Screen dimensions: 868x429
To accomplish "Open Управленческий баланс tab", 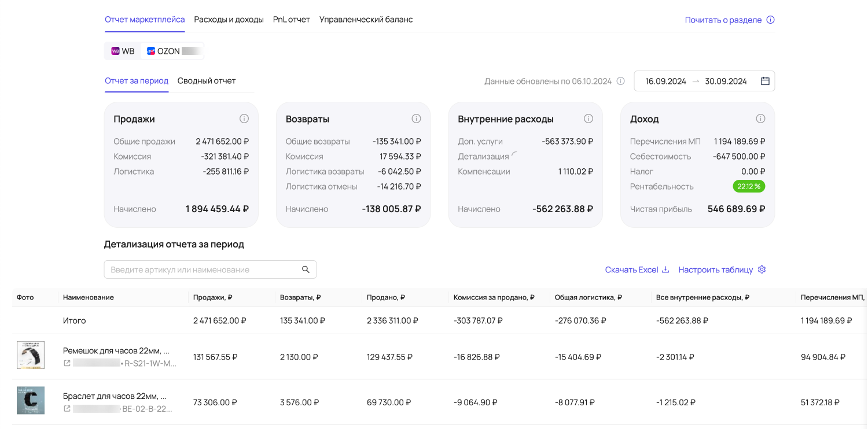I will 366,20.
